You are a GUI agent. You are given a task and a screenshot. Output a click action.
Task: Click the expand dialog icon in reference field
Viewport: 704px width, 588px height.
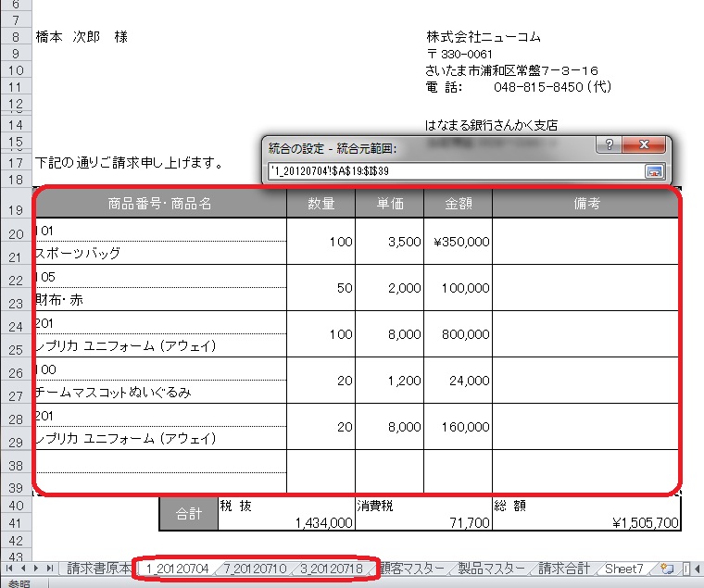click(x=654, y=171)
